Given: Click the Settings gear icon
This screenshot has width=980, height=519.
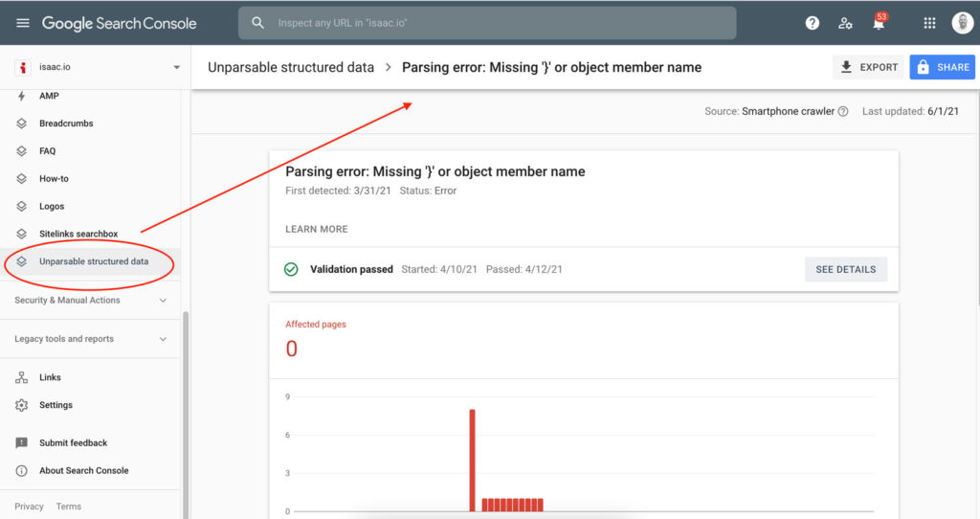Looking at the screenshot, I should click(x=21, y=404).
